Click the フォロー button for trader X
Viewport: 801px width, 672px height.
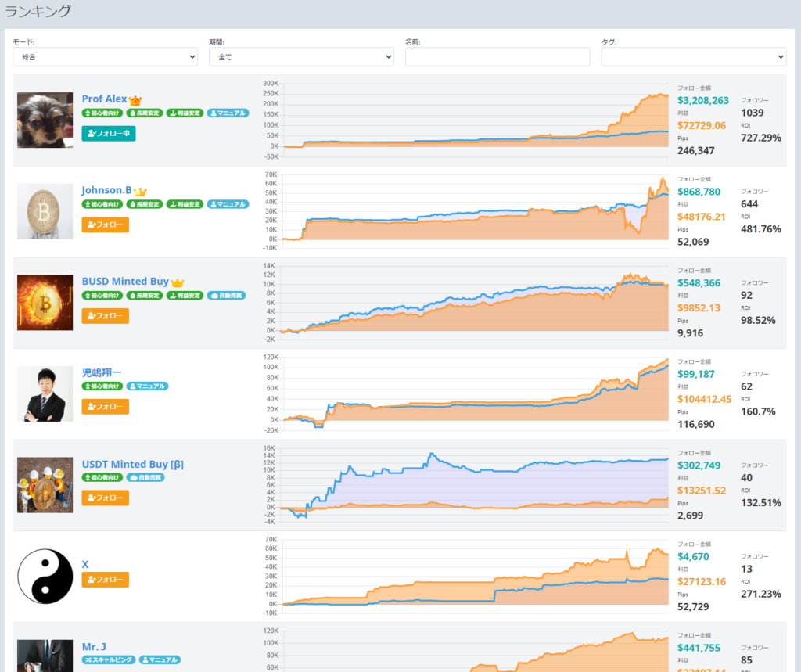[x=106, y=580]
